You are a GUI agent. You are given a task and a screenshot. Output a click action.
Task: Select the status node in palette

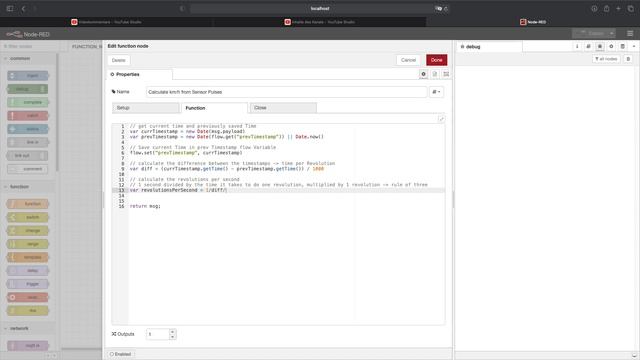[28, 129]
